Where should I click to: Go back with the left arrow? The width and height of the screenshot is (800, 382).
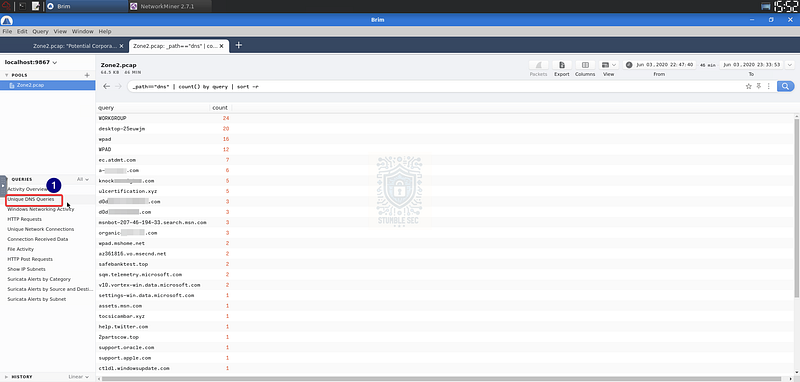click(x=106, y=86)
